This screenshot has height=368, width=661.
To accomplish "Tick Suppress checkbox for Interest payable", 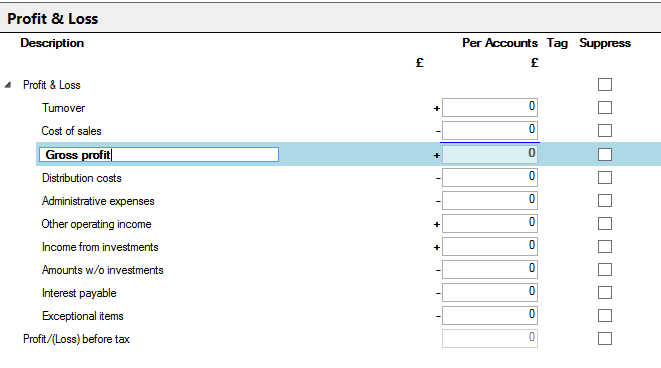I will [x=605, y=293].
